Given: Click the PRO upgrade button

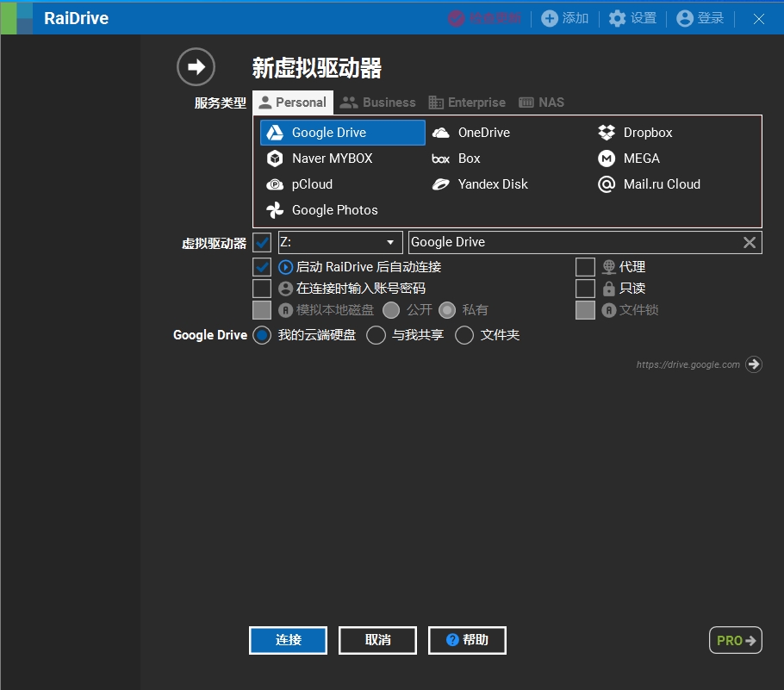Looking at the screenshot, I should coord(736,641).
